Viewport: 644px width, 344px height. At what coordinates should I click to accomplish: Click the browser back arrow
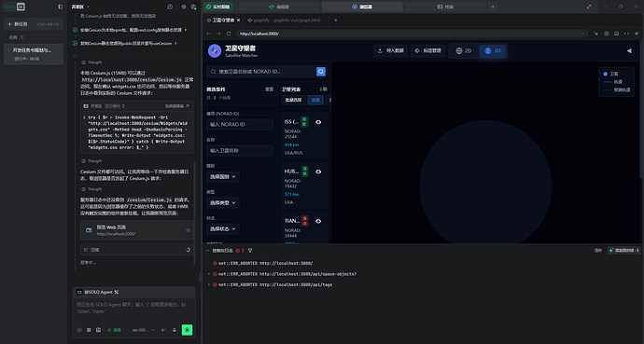pyautogui.click(x=209, y=34)
